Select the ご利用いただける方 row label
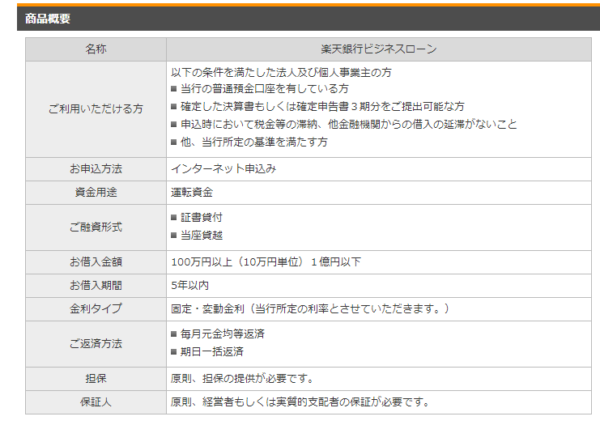The image size is (600, 425). click(96, 109)
